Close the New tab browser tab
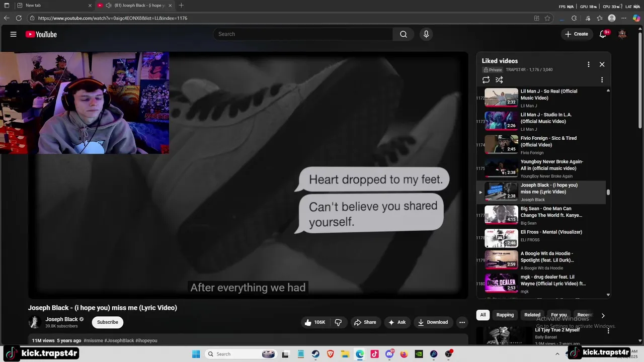Viewport: 644px width, 362px height. pos(90,6)
